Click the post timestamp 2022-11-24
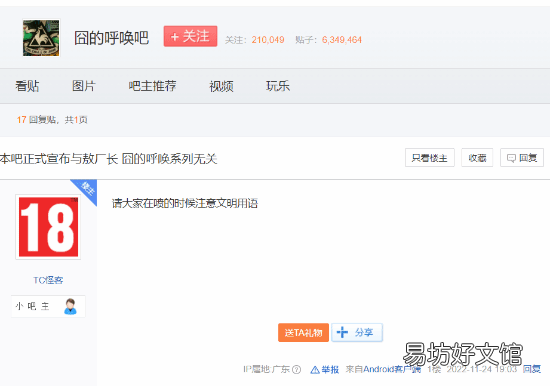This screenshot has width=550, height=386. pyautogui.click(x=482, y=369)
